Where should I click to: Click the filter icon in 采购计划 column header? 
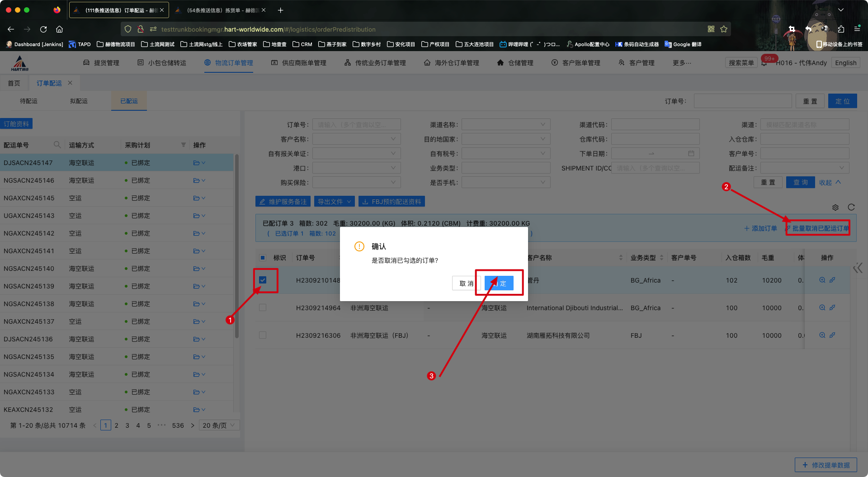point(184,145)
